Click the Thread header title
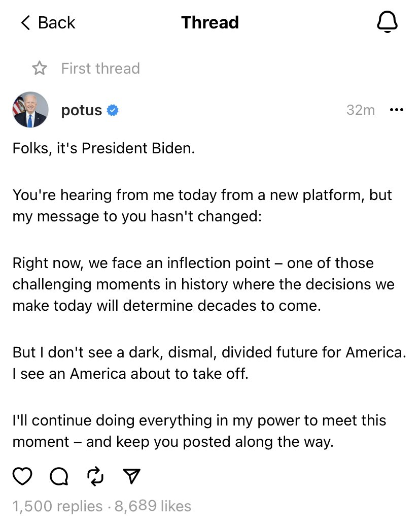Viewport: 420px width, 524px height. [210, 23]
